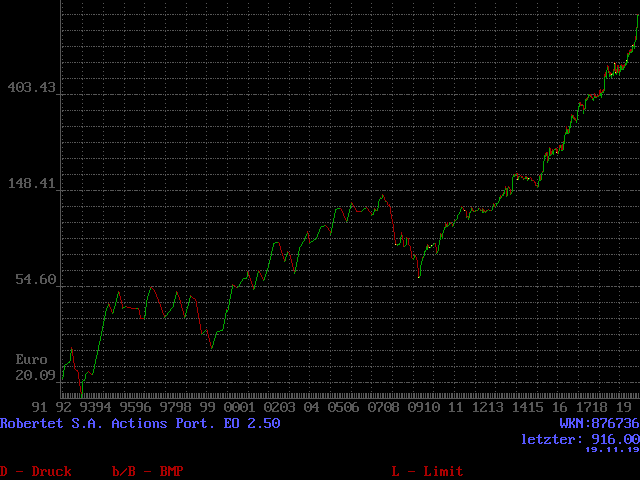Image resolution: width=640 pixels, height=480 pixels.
Task: Click the 148.41 price axis label
Action: [31, 184]
